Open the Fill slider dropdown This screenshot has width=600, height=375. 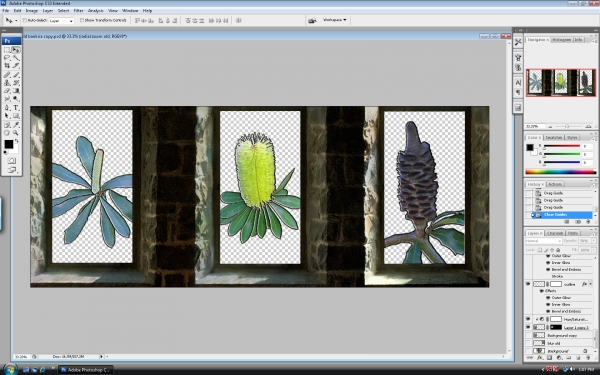[594, 250]
